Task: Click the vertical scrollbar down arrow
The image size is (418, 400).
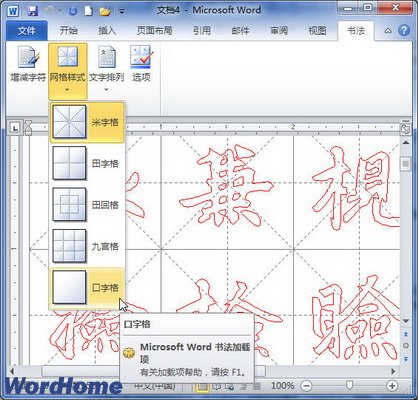Action: [405, 321]
